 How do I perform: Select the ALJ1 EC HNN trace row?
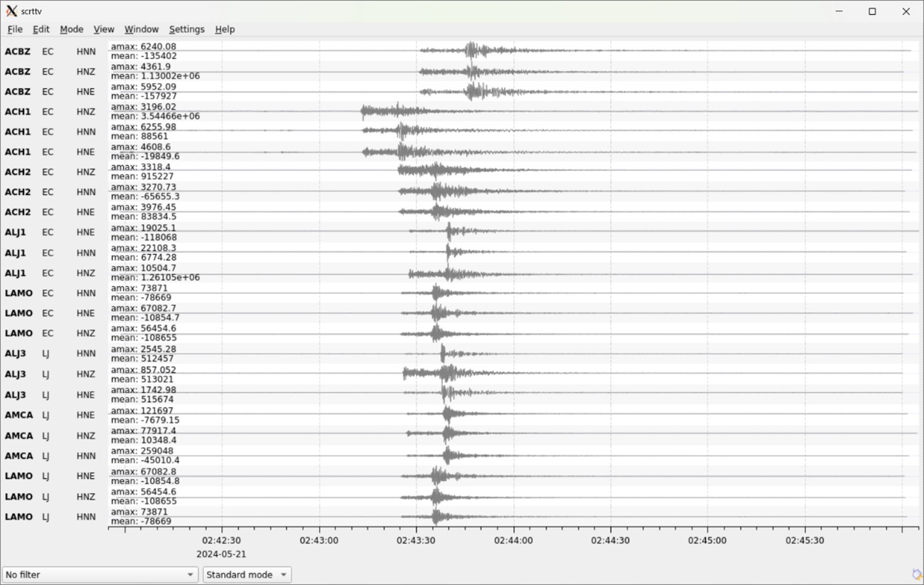(461, 253)
